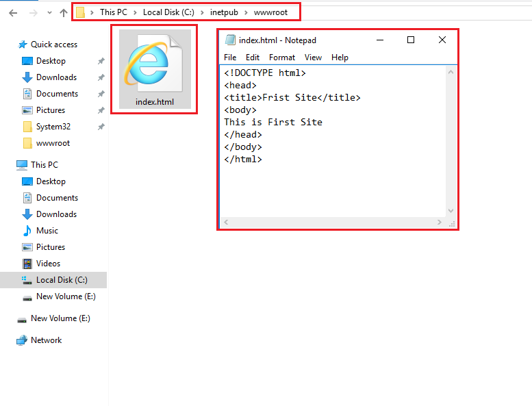Click Notepad vertical scrollbar down arrow

click(451, 211)
